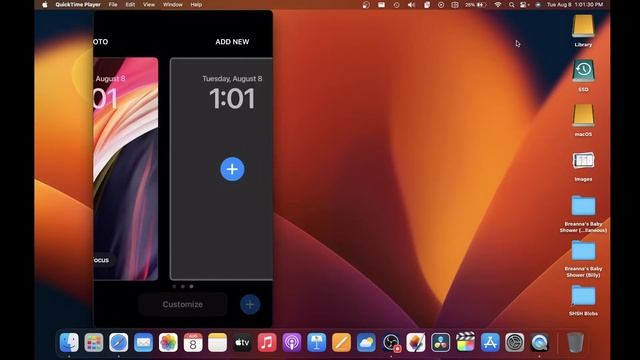Tap the dimmed plus button beside Customize
This screenshot has width=640, height=360.
pyautogui.click(x=250, y=304)
